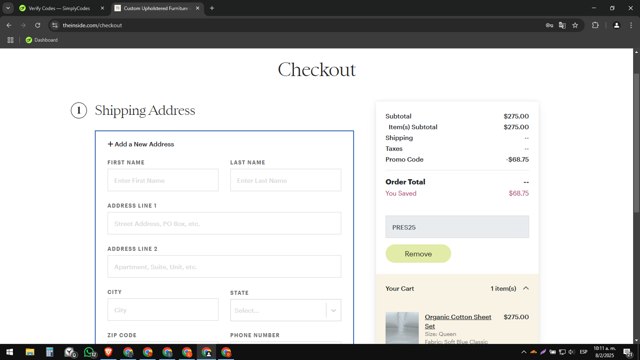Click the Shipping Address heading
640x360 pixels.
coord(145,111)
